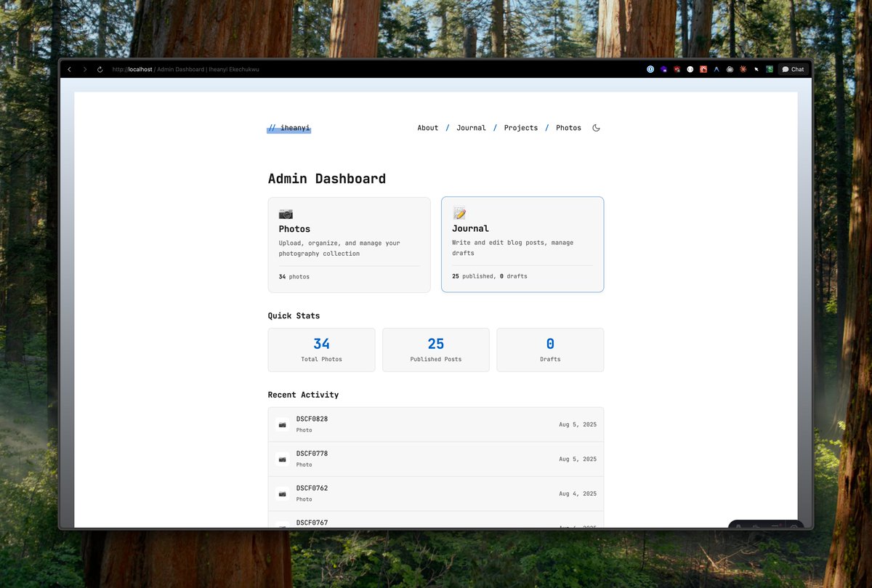This screenshot has height=588, width=872.
Task: Open the orange starburst extension icon
Action: tap(743, 70)
